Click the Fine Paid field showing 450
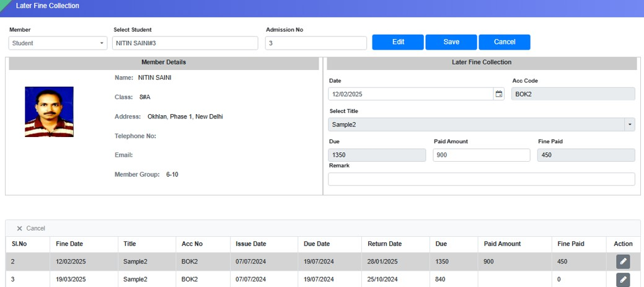644x287 pixels. 585,155
